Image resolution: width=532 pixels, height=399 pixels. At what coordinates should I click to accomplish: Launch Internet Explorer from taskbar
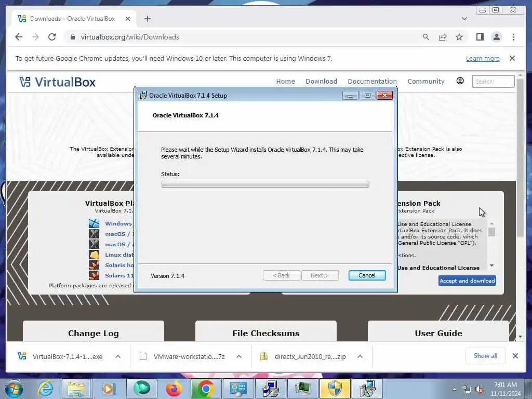point(45,389)
